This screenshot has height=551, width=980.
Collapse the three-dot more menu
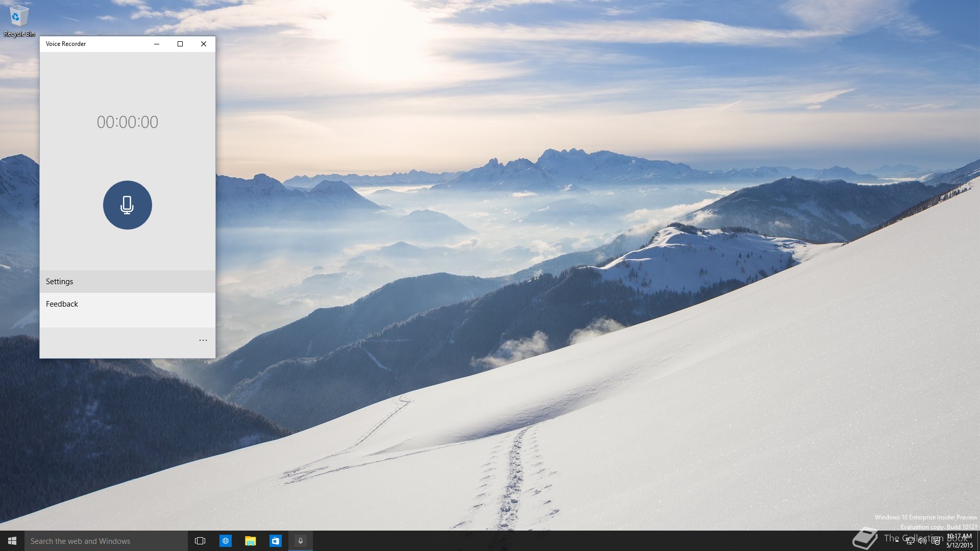coord(203,340)
